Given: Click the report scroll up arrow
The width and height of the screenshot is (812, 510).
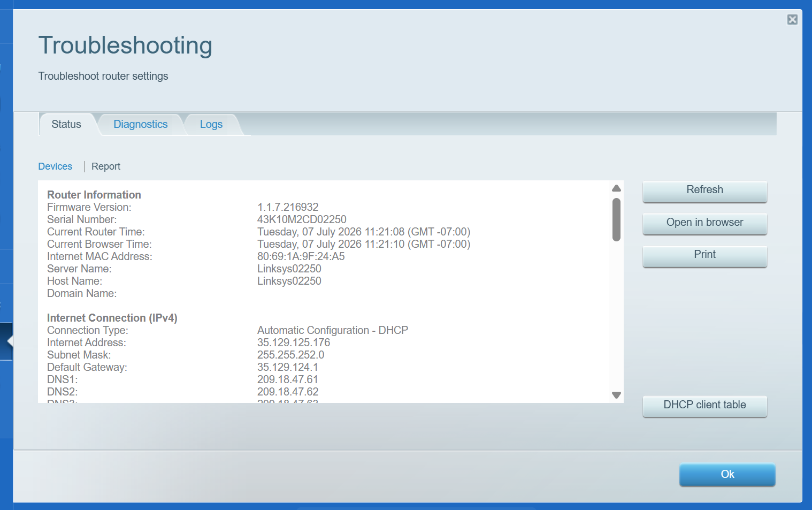Looking at the screenshot, I should click(616, 188).
